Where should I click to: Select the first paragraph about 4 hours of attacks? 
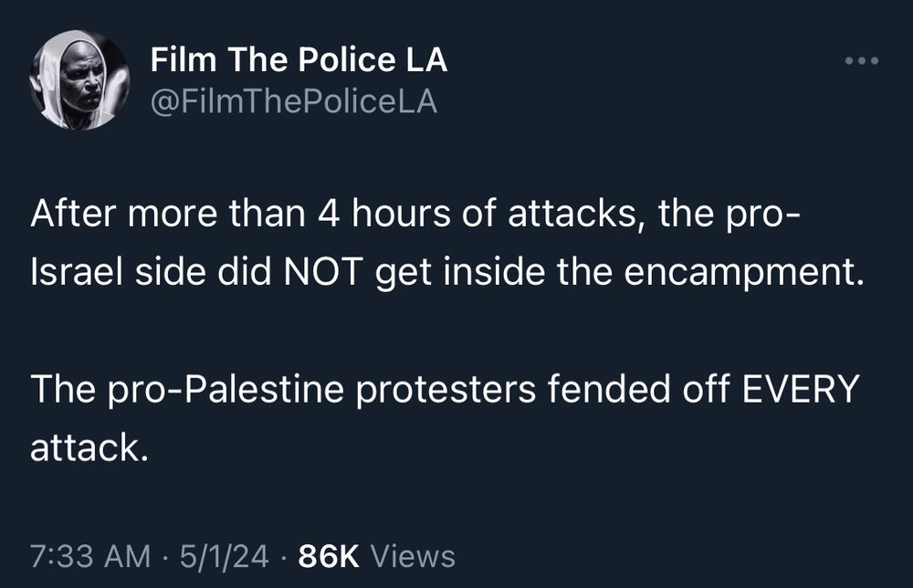(447, 242)
